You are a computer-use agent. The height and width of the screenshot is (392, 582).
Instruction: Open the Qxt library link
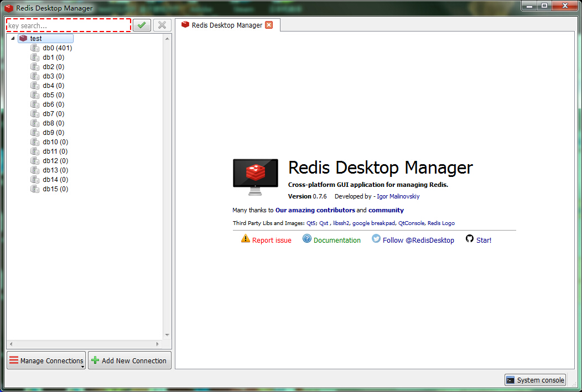[324, 223]
